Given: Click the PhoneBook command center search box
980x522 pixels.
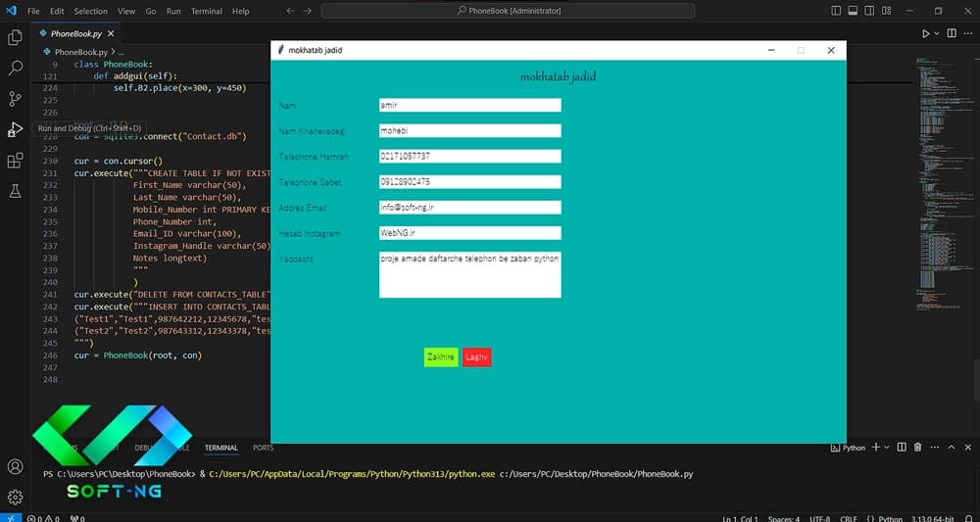Looking at the screenshot, I should pyautogui.click(x=508, y=11).
